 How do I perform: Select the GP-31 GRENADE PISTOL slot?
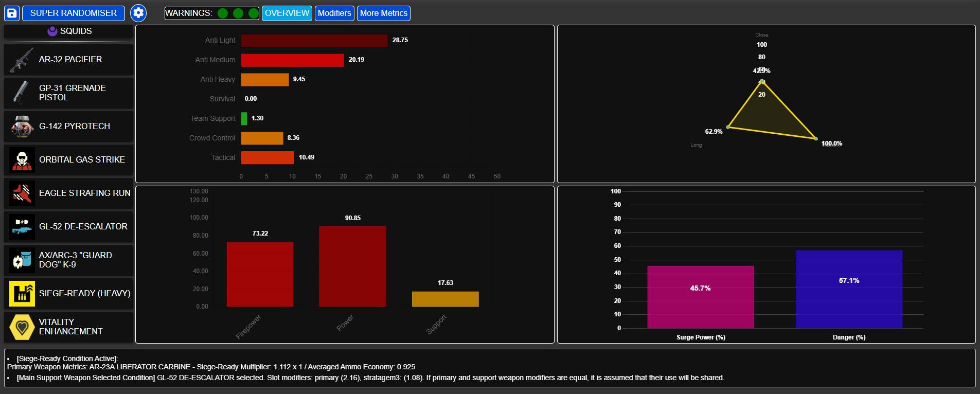pos(68,93)
